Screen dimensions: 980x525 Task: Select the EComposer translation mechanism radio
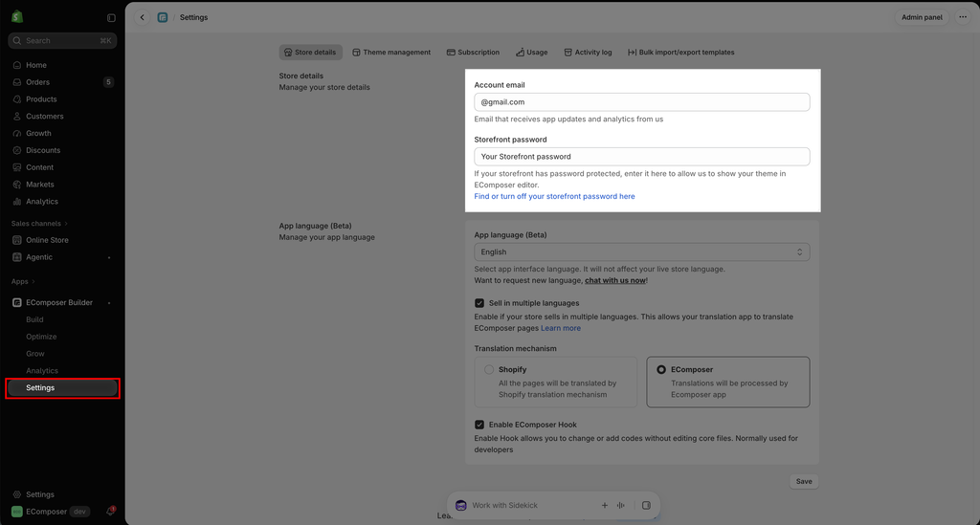(661, 369)
